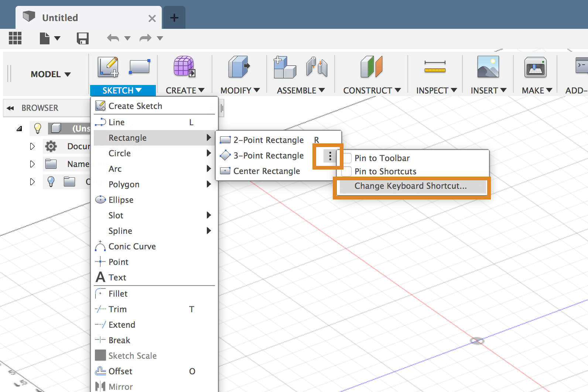This screenshot has width=588, height=392.
Task: Click the Press Pull modify icon
Action: pyautogui.click(x=239, y=67)
